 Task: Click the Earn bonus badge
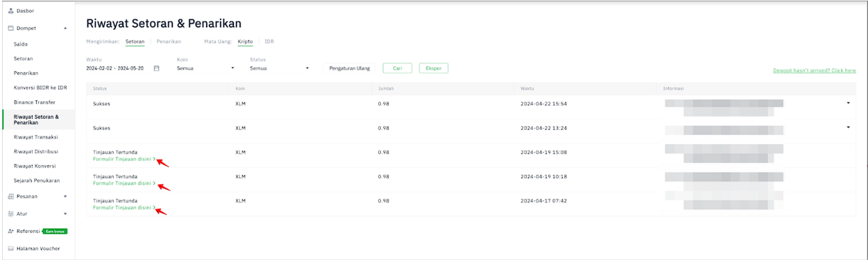point(56,231)
